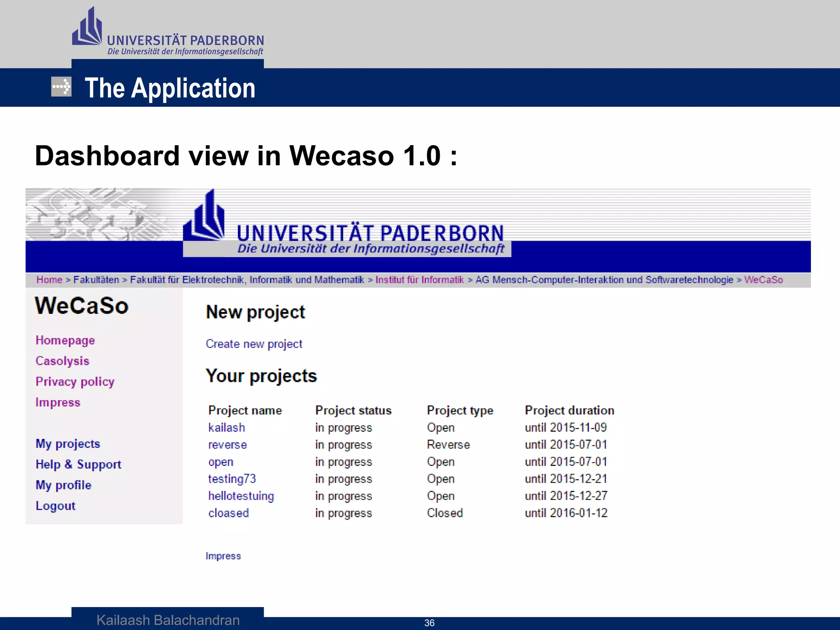Click the Your projects heading
This screenshot has width=840, height=630.
[x=261, y=376]
